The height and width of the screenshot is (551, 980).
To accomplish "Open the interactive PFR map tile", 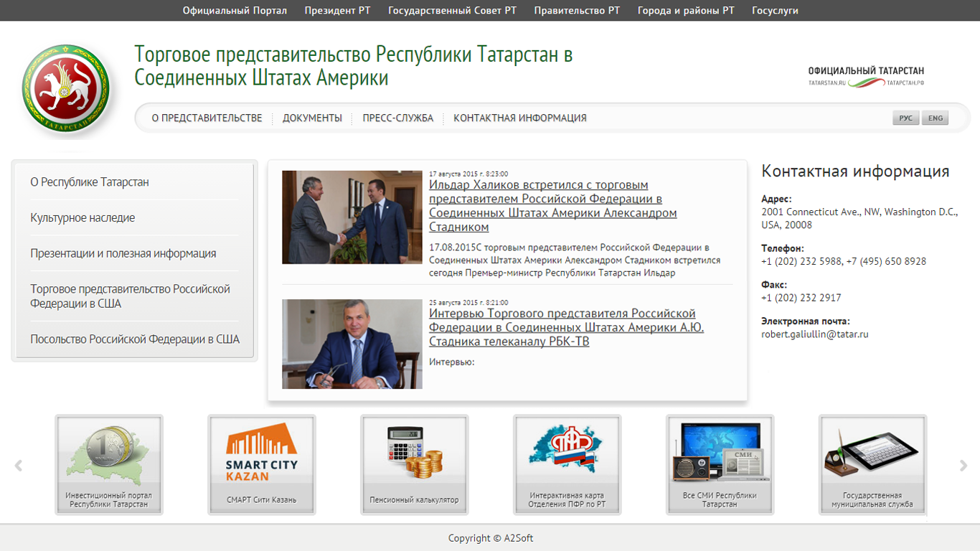I will [x=567, y=464].
